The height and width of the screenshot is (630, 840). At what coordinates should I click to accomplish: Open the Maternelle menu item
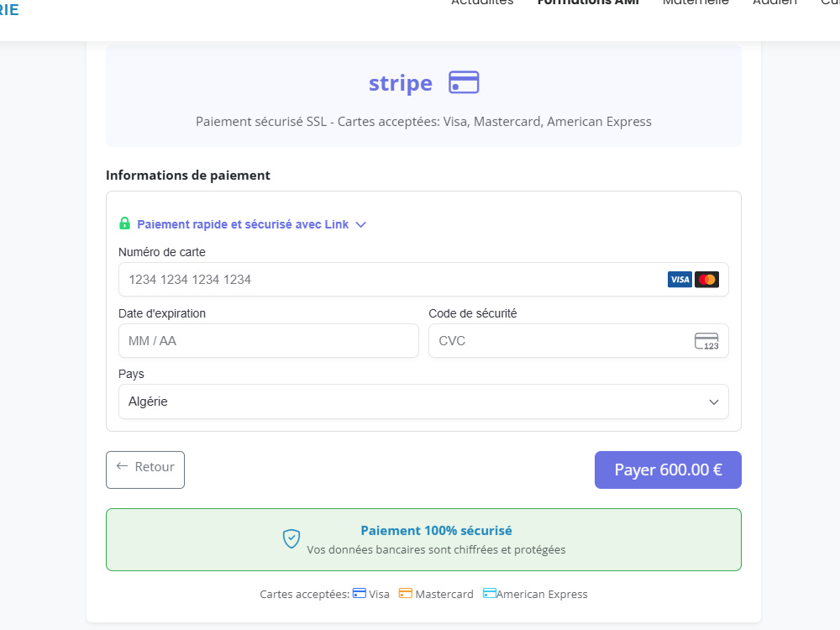tap(696, 3)
